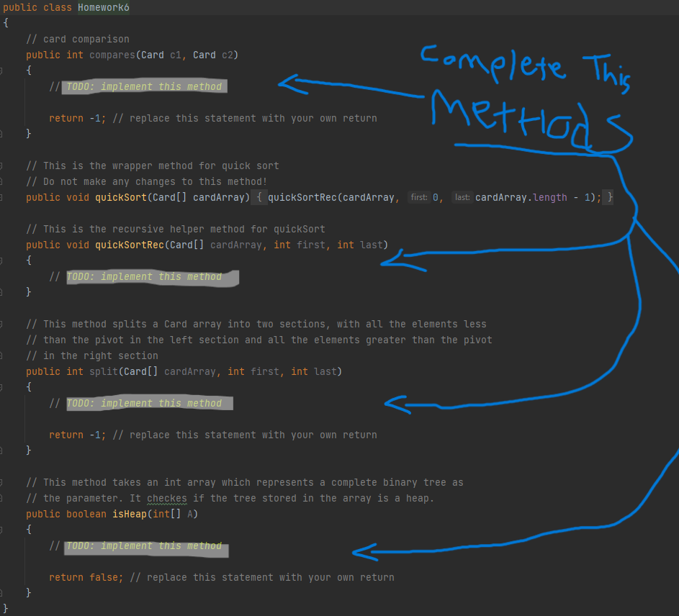Screen dimensions: 679x616
Task: Click the misspelled word checkes
Action: (166, 498)
